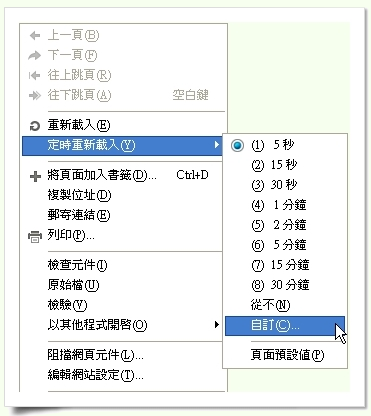Click the back arrow icon 上一頁
This screenshot has height=416, width=371.
pyautogui.click(x=35, y=35)
